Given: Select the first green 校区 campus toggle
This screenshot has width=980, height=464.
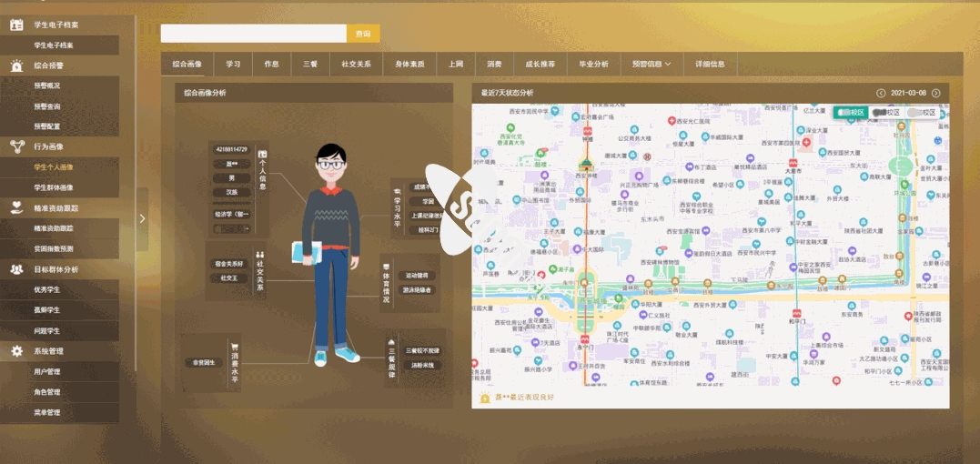Looking at the screenshot, I should 851,113.
